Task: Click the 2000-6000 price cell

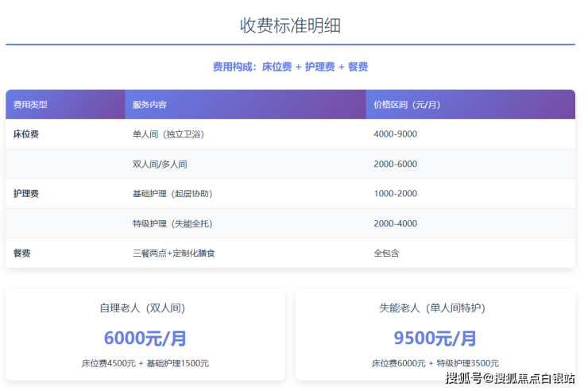Action: pos(395,165)
